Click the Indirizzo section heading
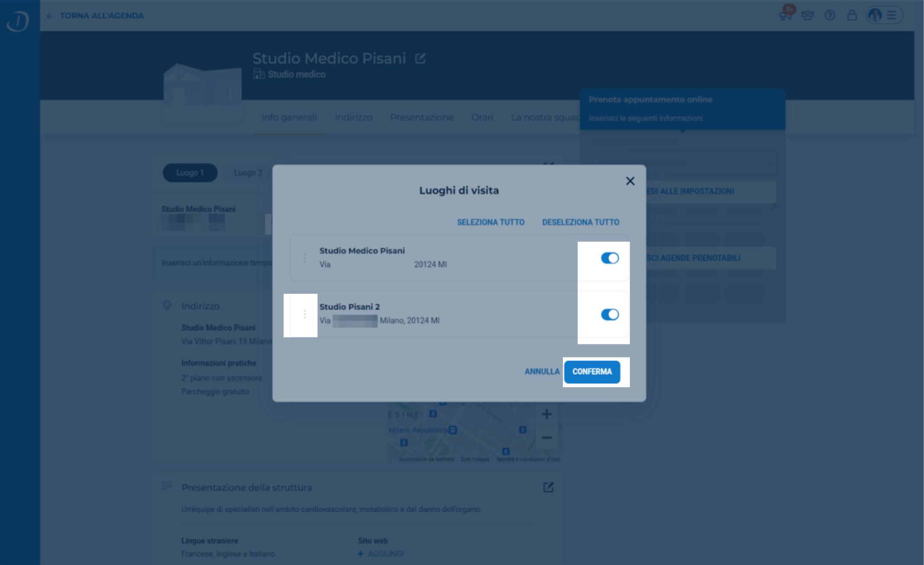This screenshot has height=565, width=924. pyautogui.click(x=200, y=306)
